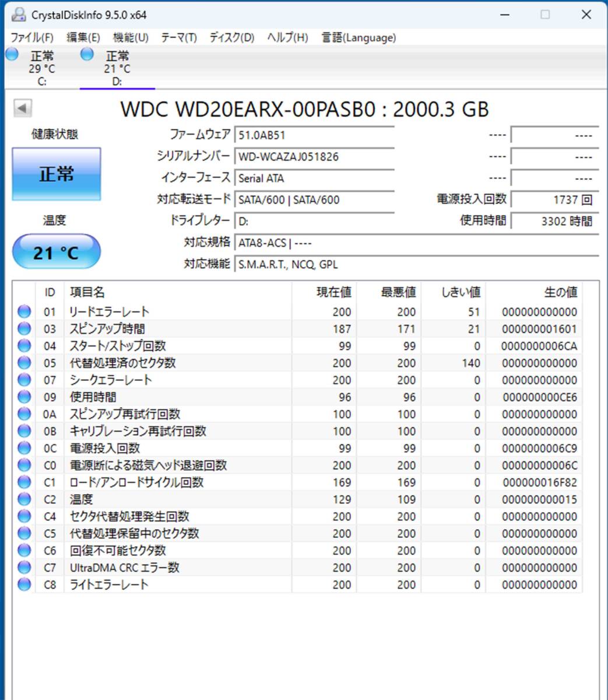Click the しきい値 column header
608x700 pixels.
pyautogui.click(x=454, y=292)
